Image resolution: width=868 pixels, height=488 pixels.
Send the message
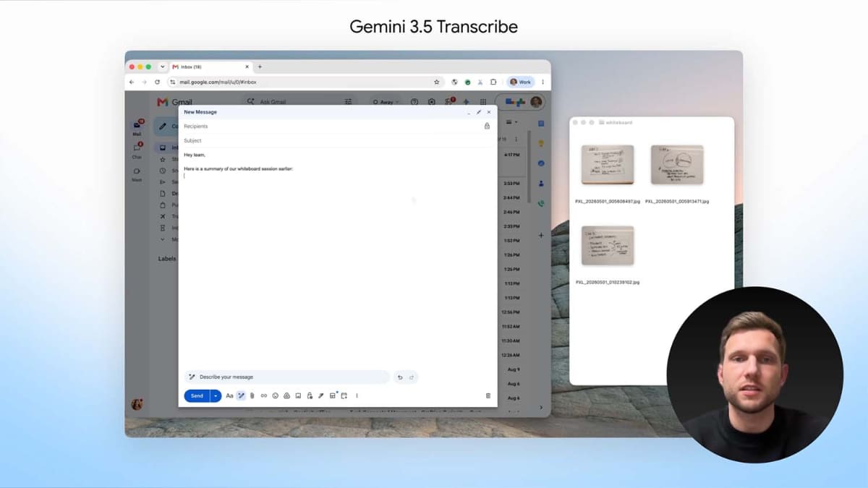tap(197, 395)
